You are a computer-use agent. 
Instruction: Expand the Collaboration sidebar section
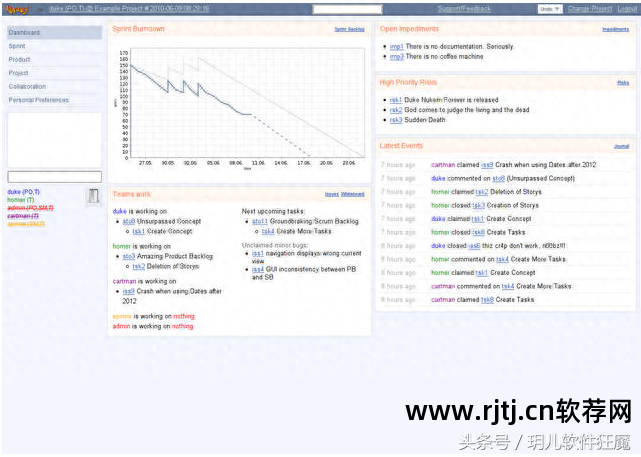[54, 87]
